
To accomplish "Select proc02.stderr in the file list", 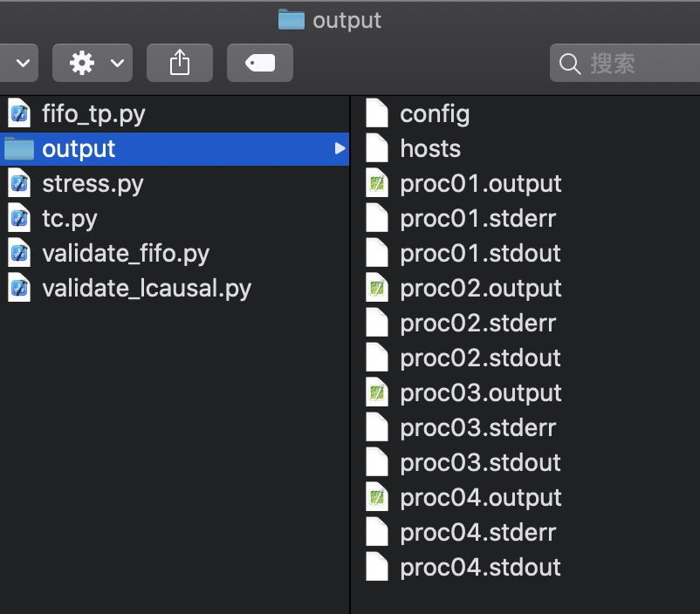I will click(x=477, y=323).
